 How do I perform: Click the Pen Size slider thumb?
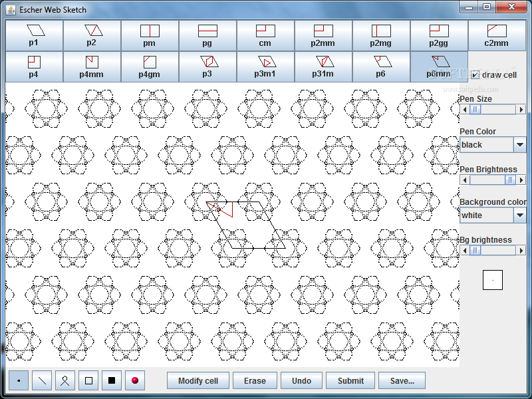475,110
